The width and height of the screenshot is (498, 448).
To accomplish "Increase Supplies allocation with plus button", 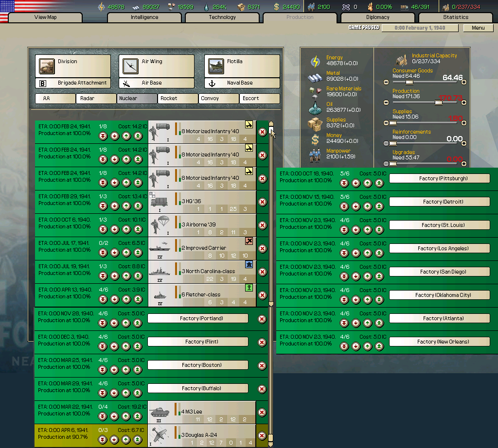I will pos(463,123).
